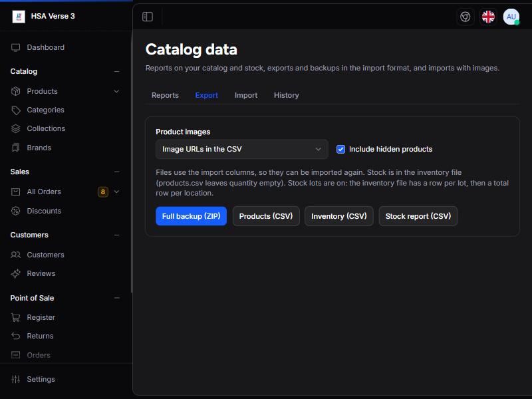532x399 pixels.
Task: Click the Categories tag icon
Action: point(15,110)
